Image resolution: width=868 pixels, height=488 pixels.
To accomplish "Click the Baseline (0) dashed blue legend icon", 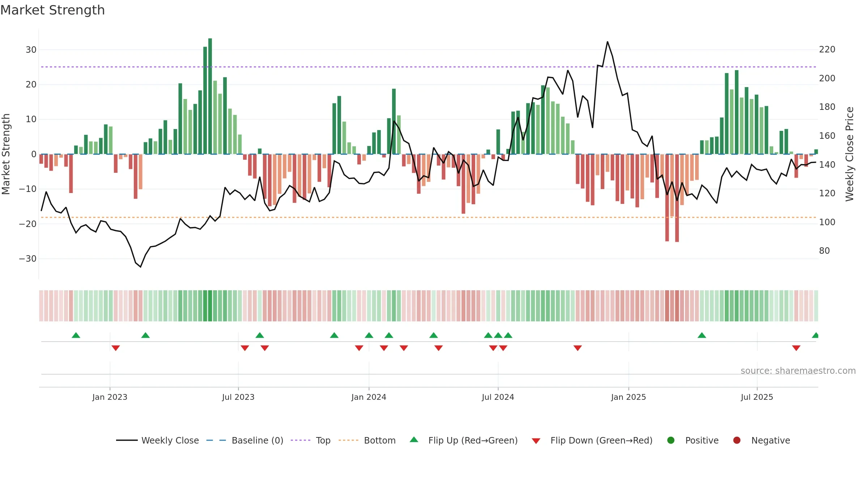I will (216, 440).
